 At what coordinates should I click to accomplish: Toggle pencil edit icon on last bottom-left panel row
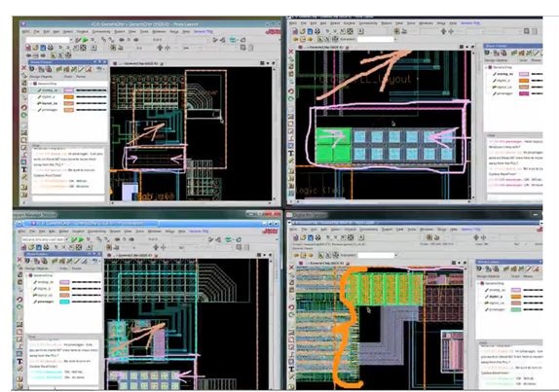point(35,302)
